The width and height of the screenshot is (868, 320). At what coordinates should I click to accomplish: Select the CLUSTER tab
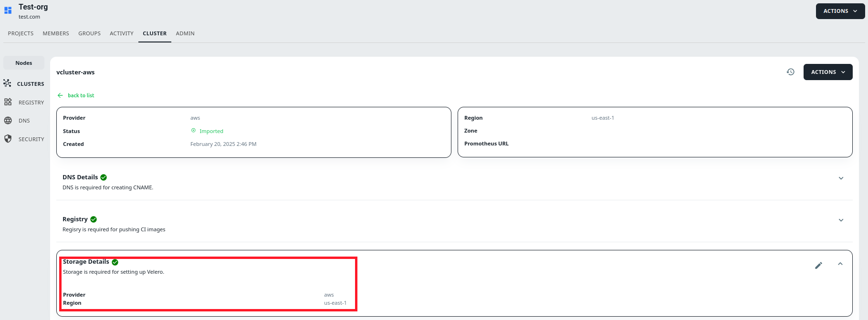tap(155, 33)
